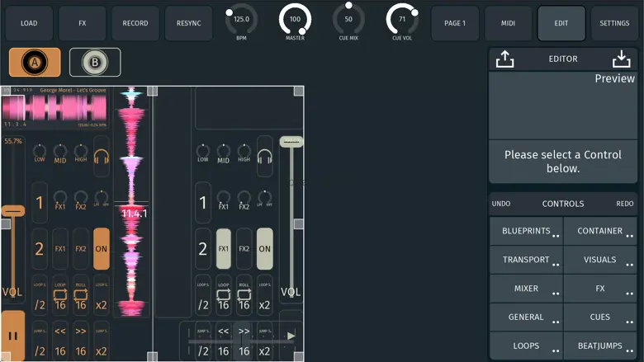The image size is (644, 362).
Task: Expand the BEATJUMPS controls category
Action: pyautogui.click(x=600, y=346)
